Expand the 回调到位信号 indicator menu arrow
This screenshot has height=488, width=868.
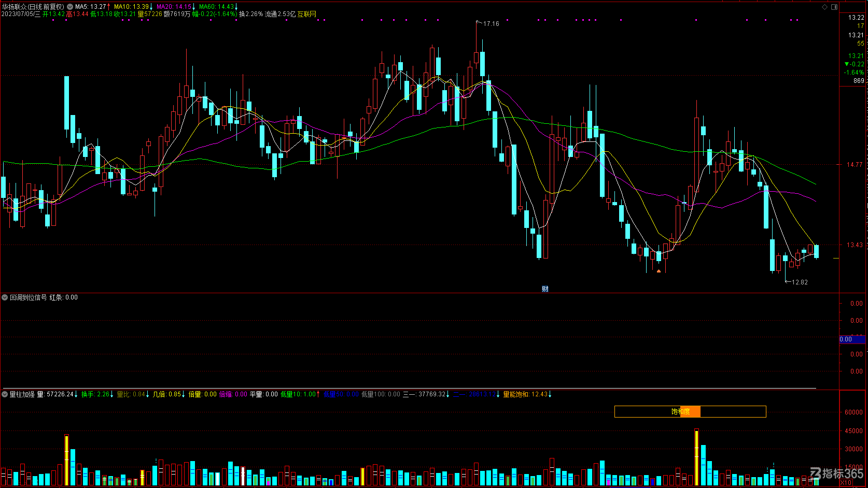5,297
